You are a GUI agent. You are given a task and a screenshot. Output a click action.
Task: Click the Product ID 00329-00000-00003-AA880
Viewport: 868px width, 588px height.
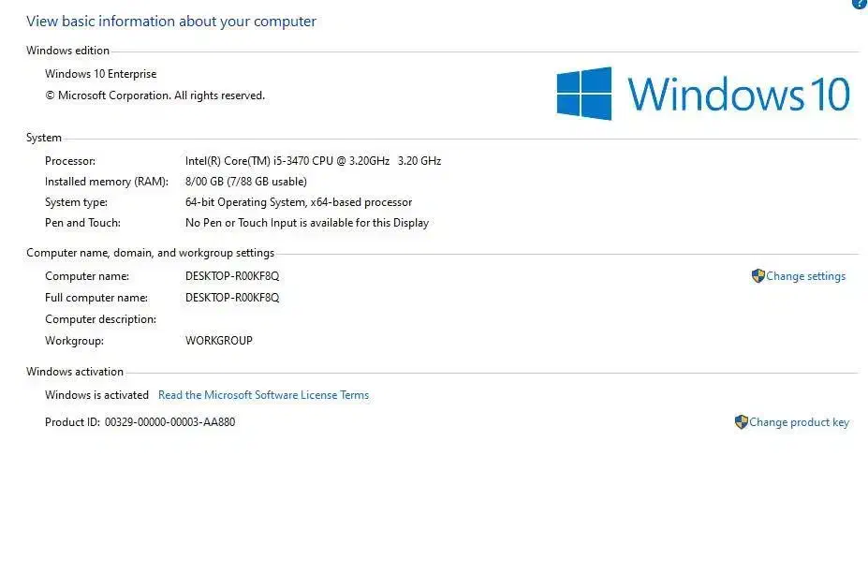pos(140,422)
